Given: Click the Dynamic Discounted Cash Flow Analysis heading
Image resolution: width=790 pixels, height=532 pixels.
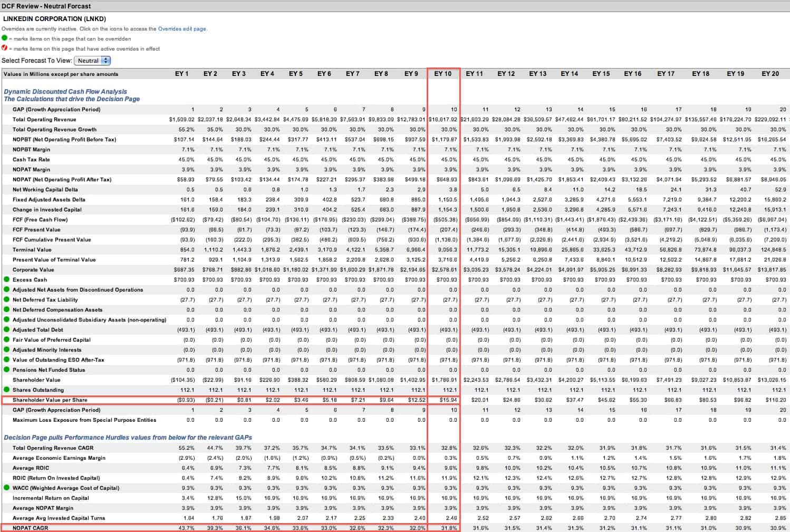Looking at the screenshot, I should point(65,92).
